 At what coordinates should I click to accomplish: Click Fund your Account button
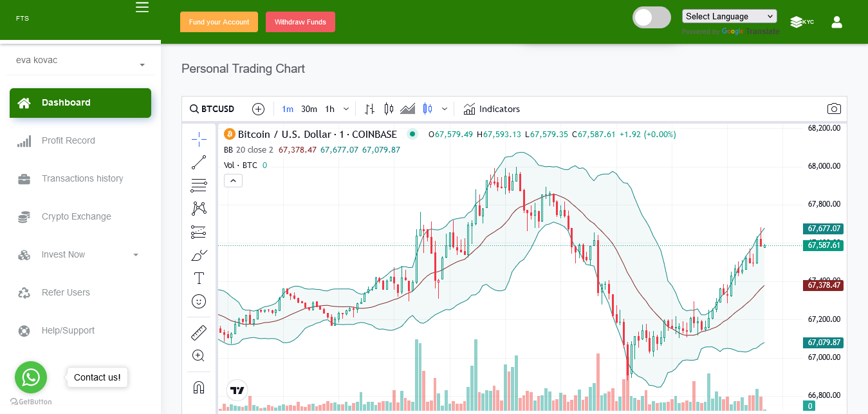click(219, 22)
